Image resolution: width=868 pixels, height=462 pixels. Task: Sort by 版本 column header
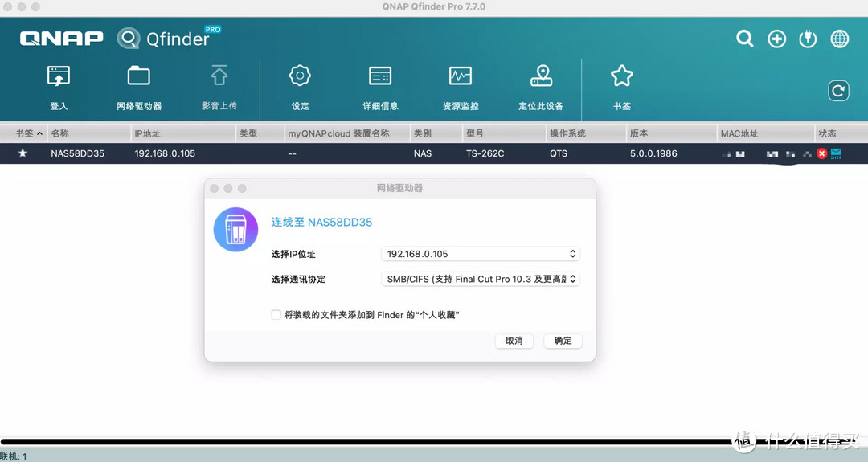(x=671, y=133)
